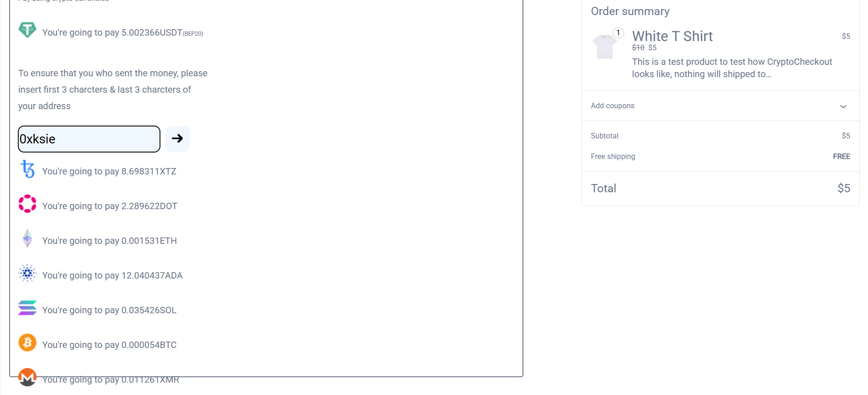The height and width of the screenshot is (395, 868).
Task: Submit address with the arrow button
Action: pos(177,139)
